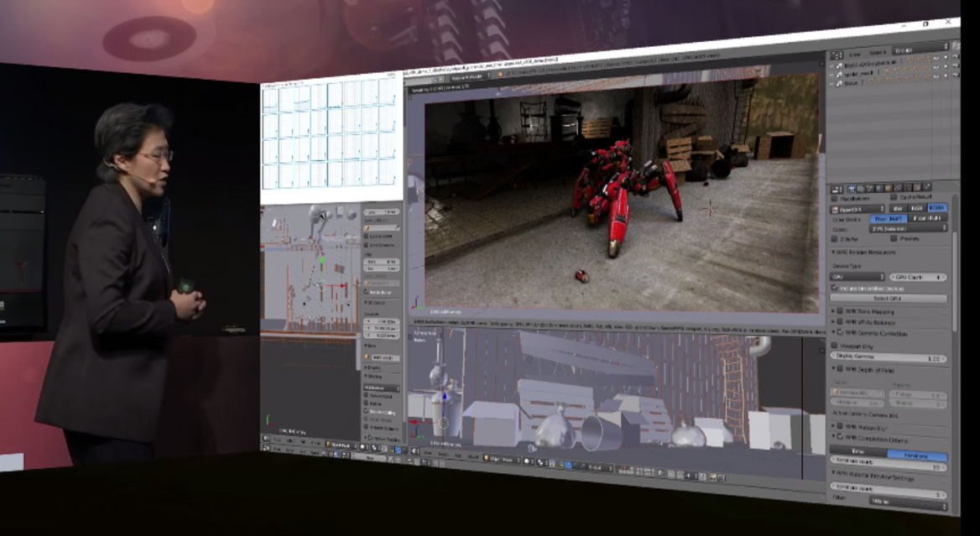The height and width of the screenshot is (536, 980).
Task: Select the Time completion criteria button
Action: (858, 451)
